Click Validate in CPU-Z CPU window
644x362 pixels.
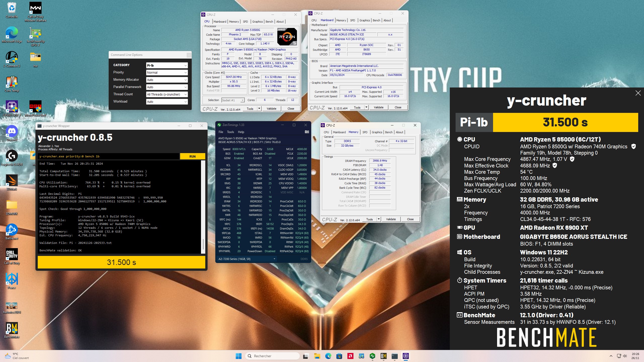pos(271,109)
